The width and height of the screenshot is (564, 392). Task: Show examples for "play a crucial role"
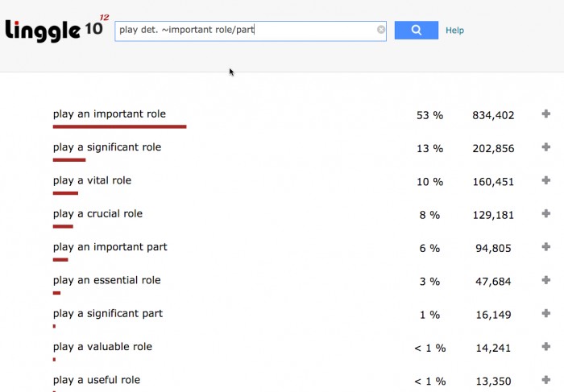pyautogui.click(x=546, y=214)
